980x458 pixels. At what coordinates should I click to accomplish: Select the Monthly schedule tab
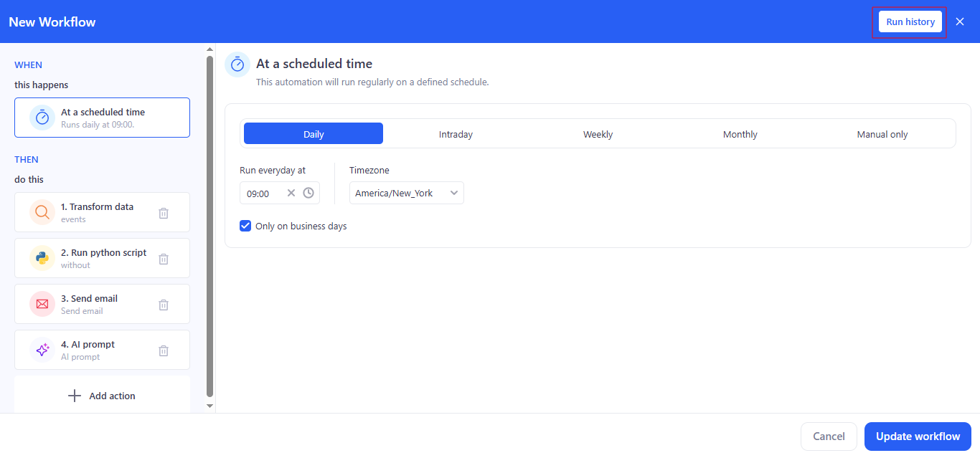tap(740, 133)
